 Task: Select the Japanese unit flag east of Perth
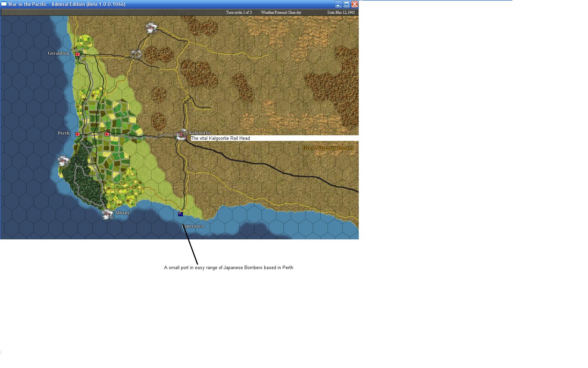[x=107, y=134]
